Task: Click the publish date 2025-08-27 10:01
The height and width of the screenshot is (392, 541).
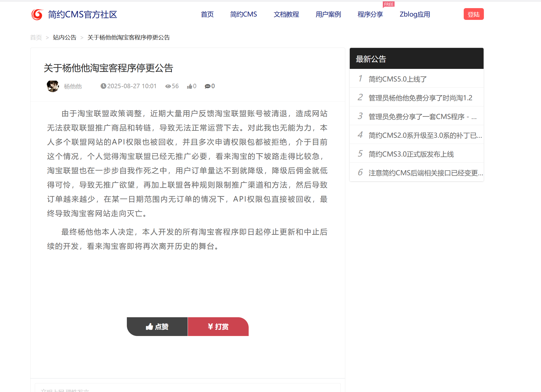Action: coord(132,86)
